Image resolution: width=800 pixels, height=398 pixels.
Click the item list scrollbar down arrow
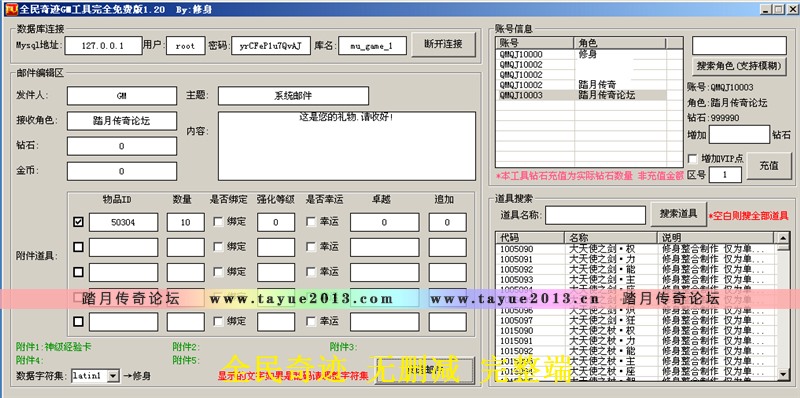pos(783,375)
